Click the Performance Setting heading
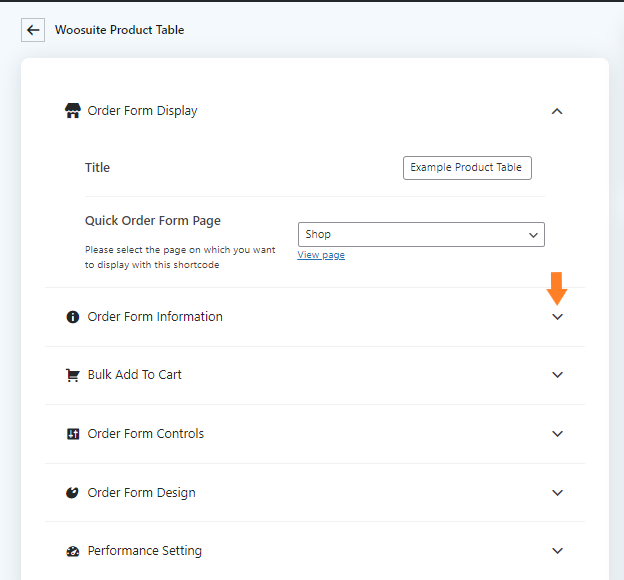Screen dimensions: 624x580 [x=144, y=551]
